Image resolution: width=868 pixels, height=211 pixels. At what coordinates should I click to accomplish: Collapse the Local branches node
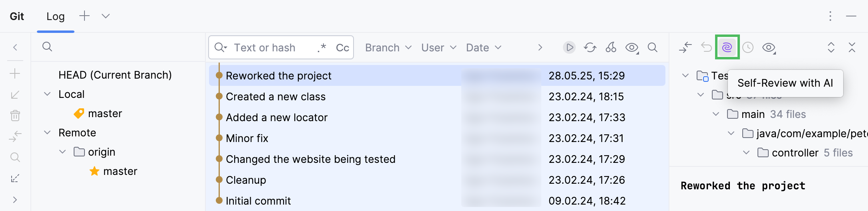coord(47,94)
